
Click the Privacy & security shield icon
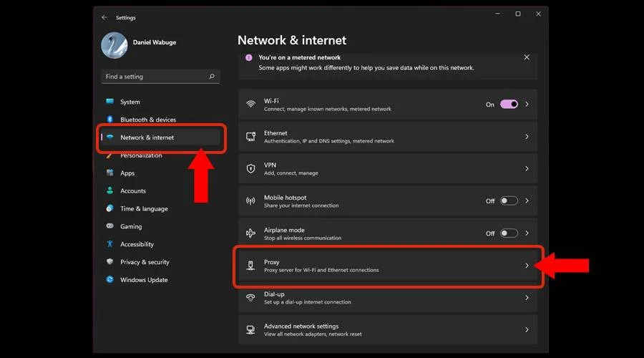click(109, 261)
